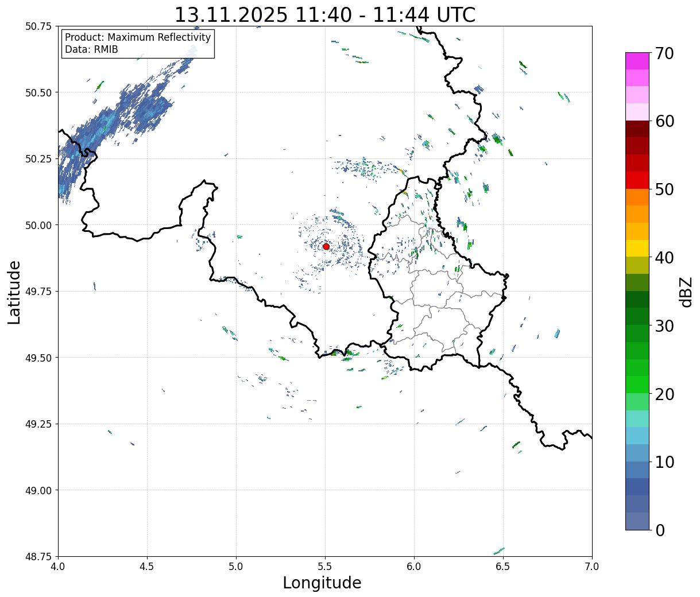Click the 49.75 latitude tick label
Screen dimensions: 700x597
tap(38, 292)
